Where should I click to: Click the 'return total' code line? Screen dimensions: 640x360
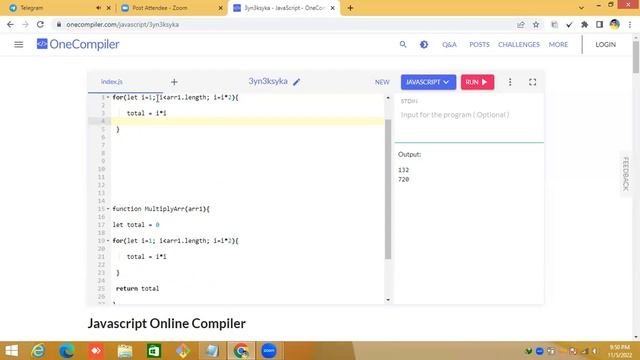tap(138, 289)
